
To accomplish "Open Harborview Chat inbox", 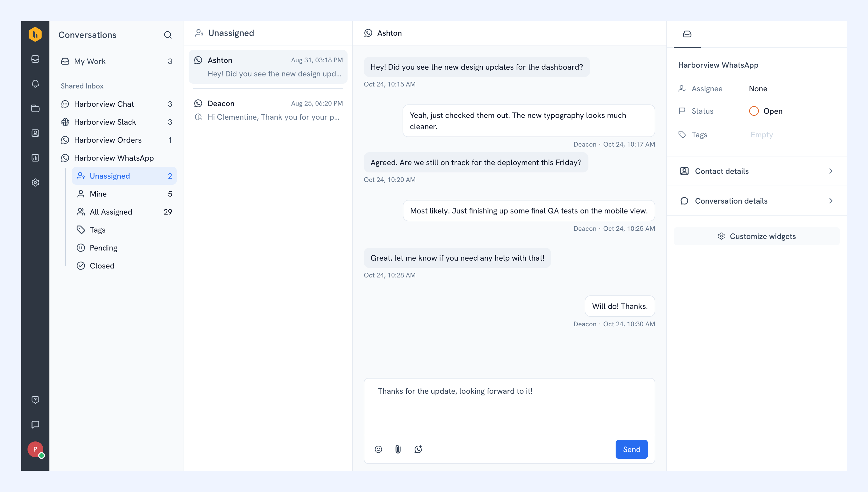I will tap(117, 104).
